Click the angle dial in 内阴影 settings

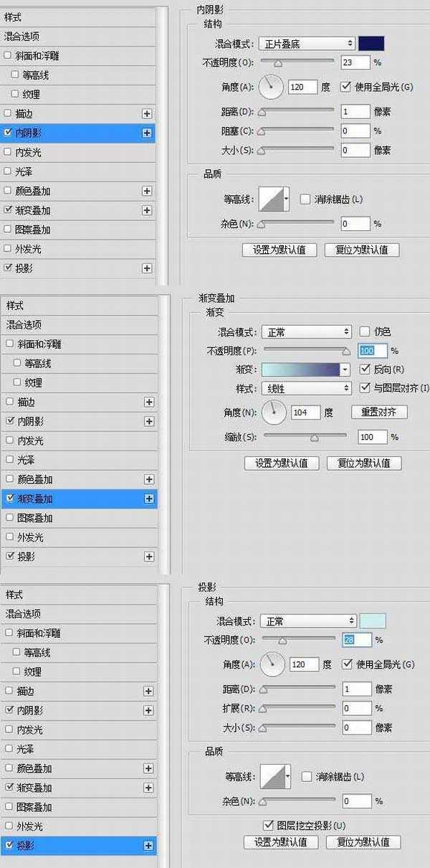(271, 88)
